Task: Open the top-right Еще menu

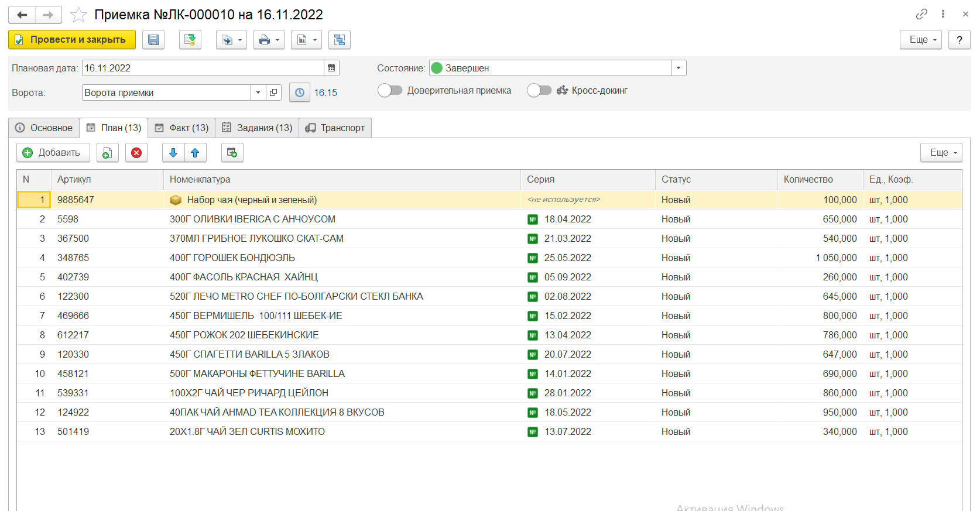Action: point(920,40)
